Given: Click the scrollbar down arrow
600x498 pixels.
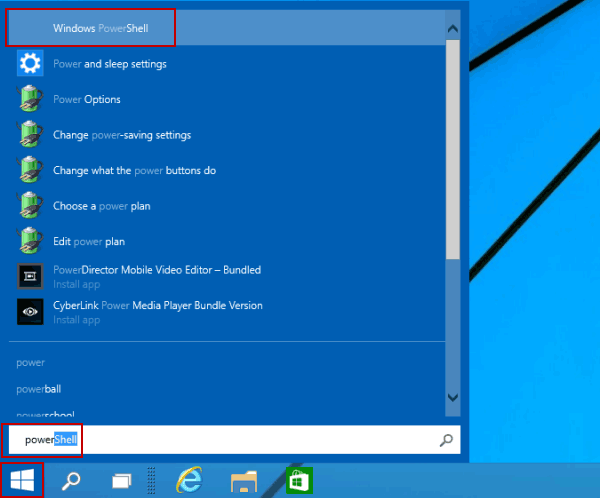Looking at the screenshot, I should click(453, 397).
